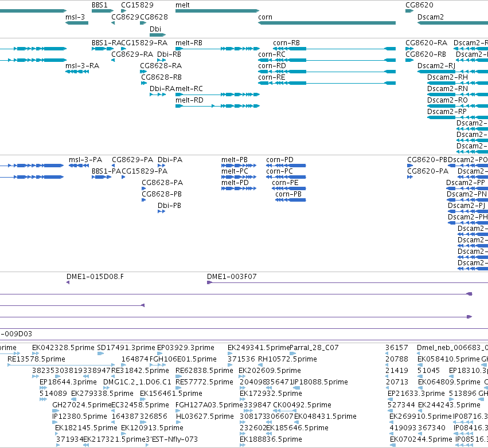Select protein melt-PD

click(239, 188)
